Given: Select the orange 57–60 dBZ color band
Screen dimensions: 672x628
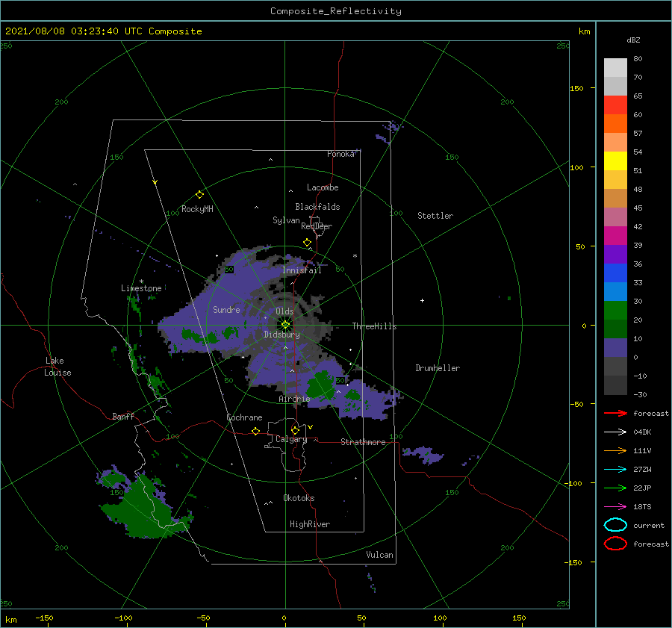Looking at the screenshot, I should (615, 124).
